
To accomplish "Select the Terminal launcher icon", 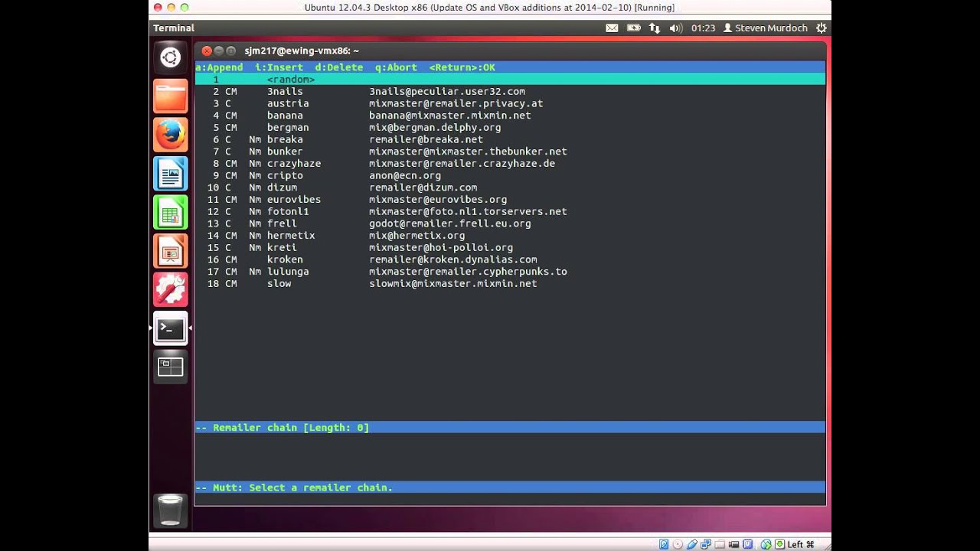I will coord(170,329).
